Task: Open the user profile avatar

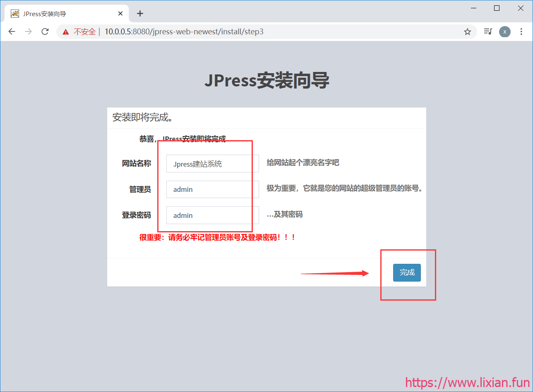Action: pos(504,32)
